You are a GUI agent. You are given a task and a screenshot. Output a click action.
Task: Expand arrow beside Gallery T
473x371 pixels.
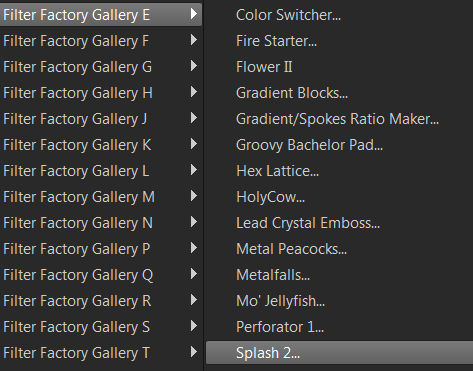(x=194, y=352)
